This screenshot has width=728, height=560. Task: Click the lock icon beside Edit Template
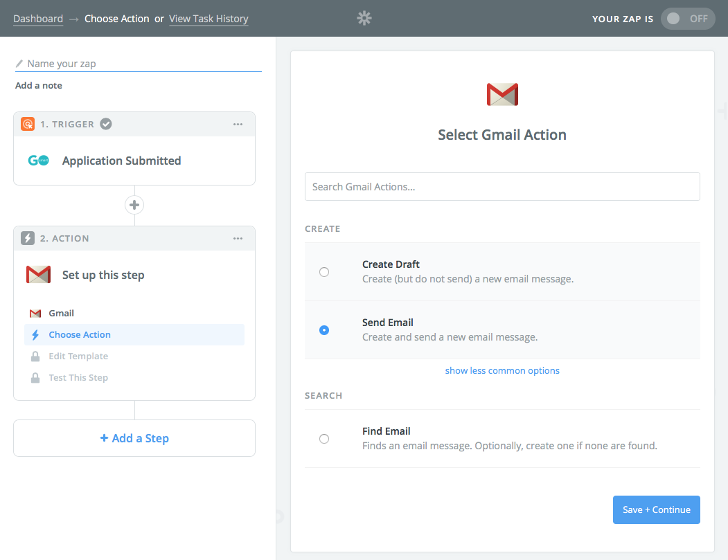pos(35,356)
